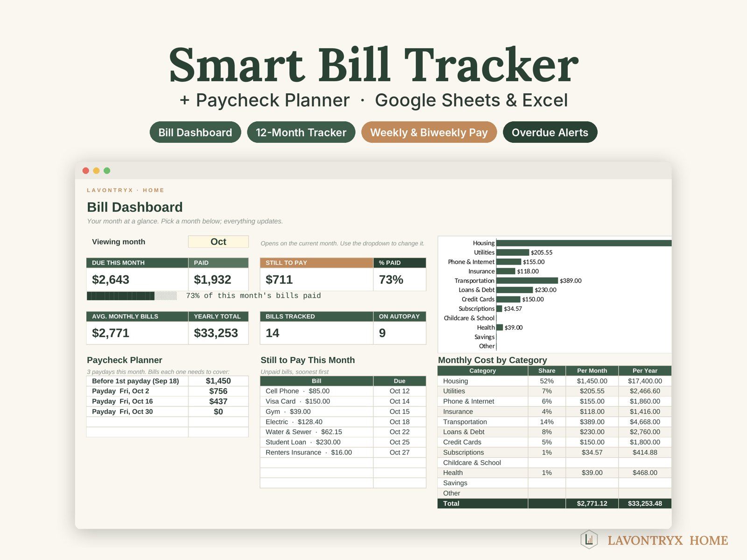Select the Before 1st payday (Sep 18) row
This screenshot has width=747, height=560.
click(x=167, y=381)
